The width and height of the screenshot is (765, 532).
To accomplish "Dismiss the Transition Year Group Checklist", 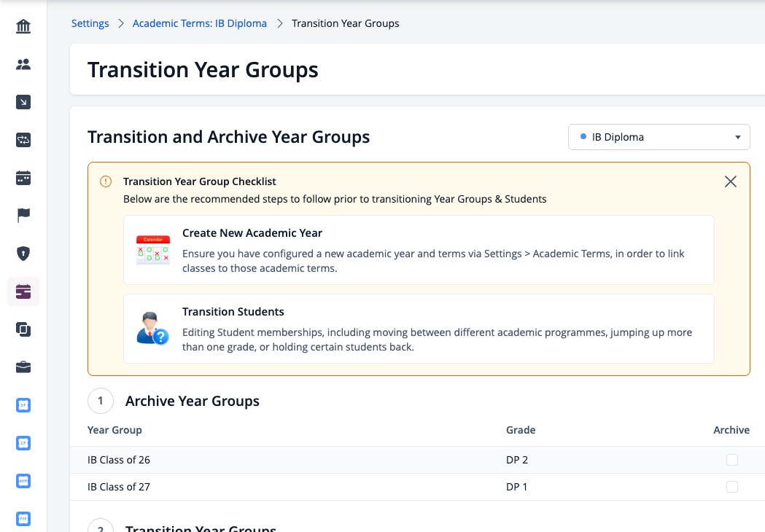I will click(x=731, y=181).
